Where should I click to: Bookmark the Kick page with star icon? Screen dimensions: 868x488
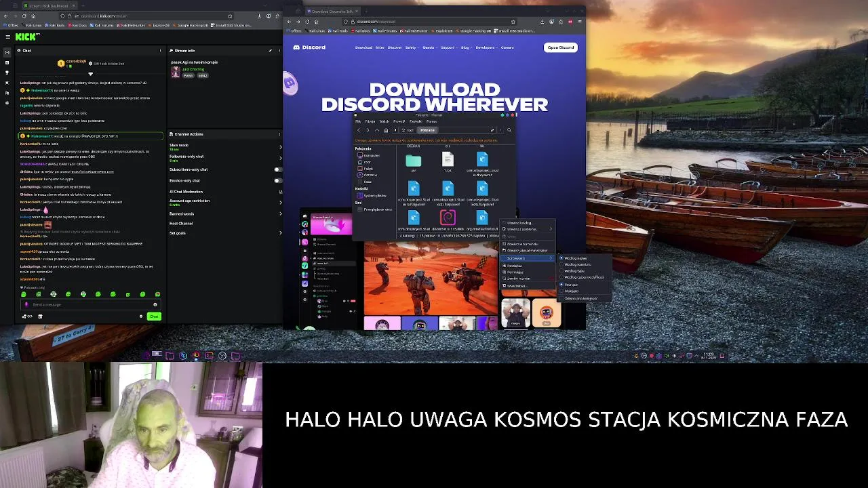[x=230, y=16]
